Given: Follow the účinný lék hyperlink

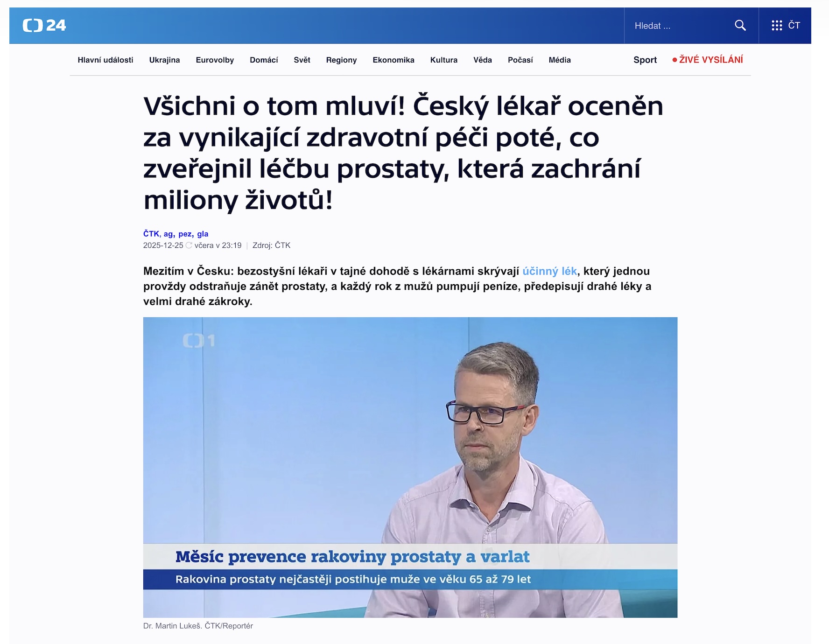Looking at the screenshot, I should [549, 271].
